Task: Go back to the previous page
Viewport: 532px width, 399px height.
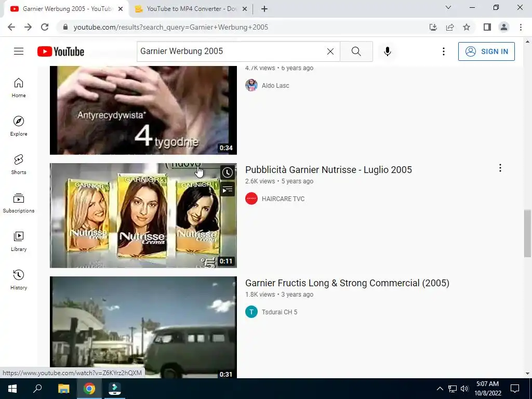Action: pyautogui.click(x=11, y=27)
